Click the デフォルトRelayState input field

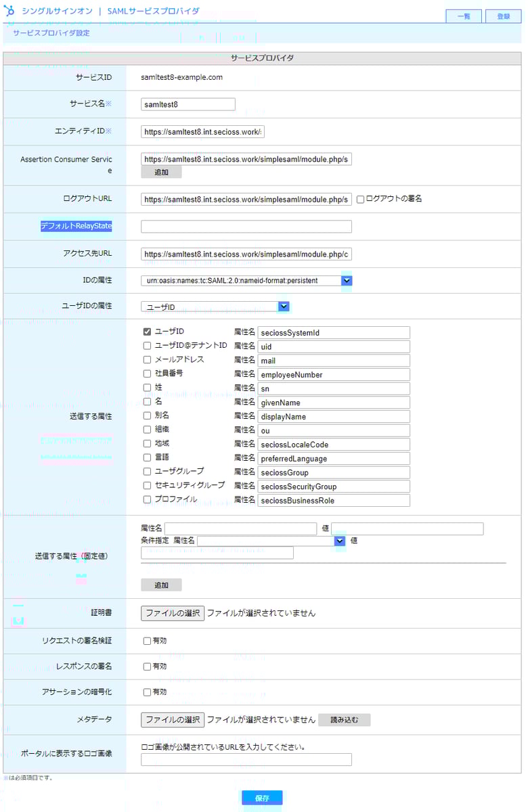pyautogui.click(x=246, y=227)
